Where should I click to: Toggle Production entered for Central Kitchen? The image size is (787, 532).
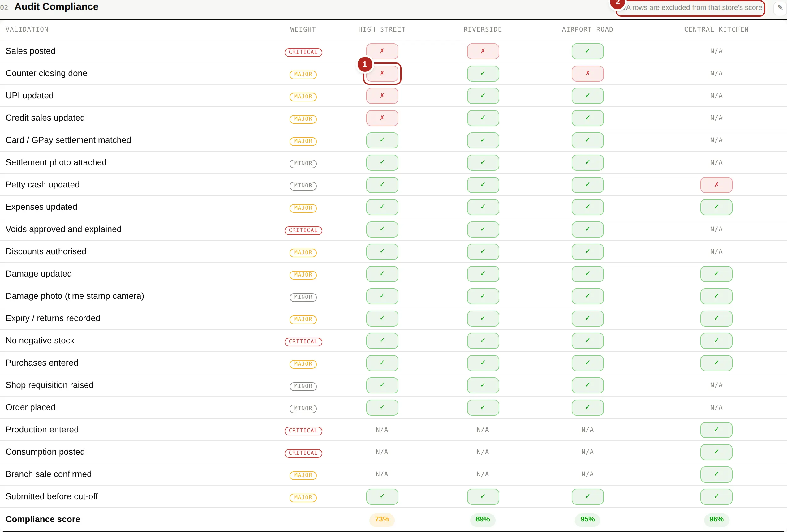[x=716, y=430]
